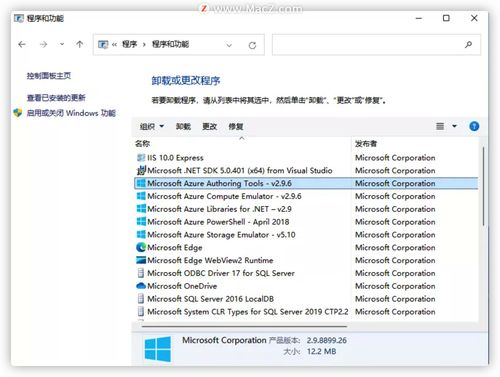Click the vertical scrollbar of program list

click(483, 187)
